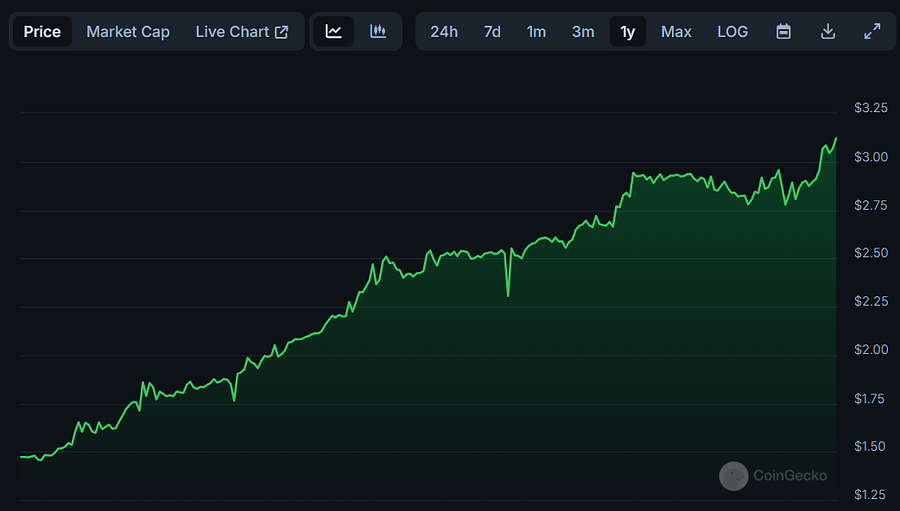Toggle the LOG scale
Viewport: 900px width, 511px height.
pos(732,32)
